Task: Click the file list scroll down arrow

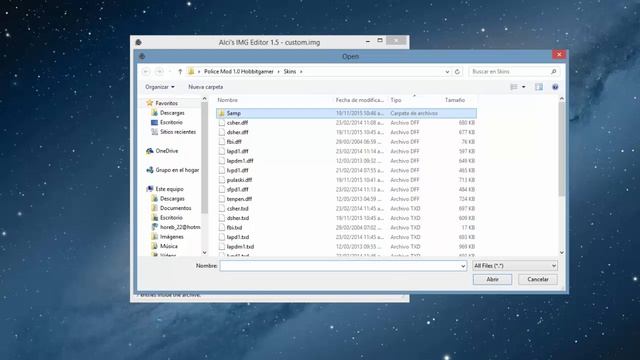Action: tap(562, 253)
